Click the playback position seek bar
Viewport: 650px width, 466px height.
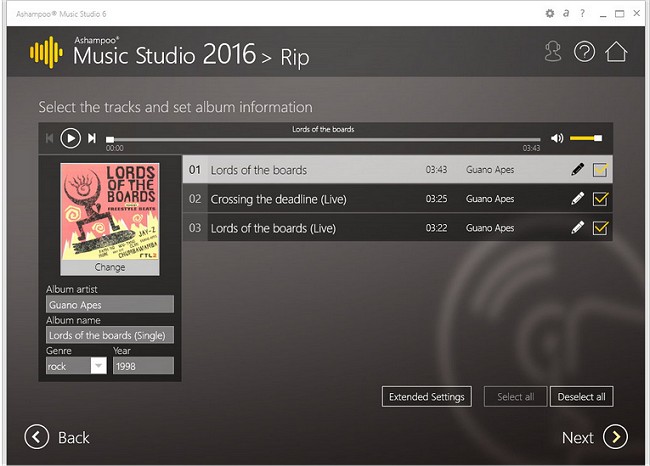coord(323,140)
